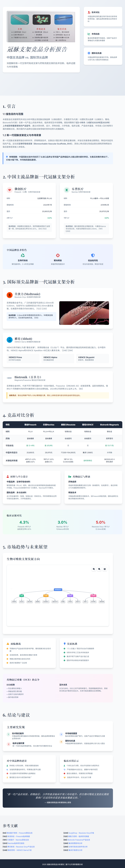Click the 29,970元/条 price in 乐普医疗 card
The image size is (125, 868).
click(104, 212)
